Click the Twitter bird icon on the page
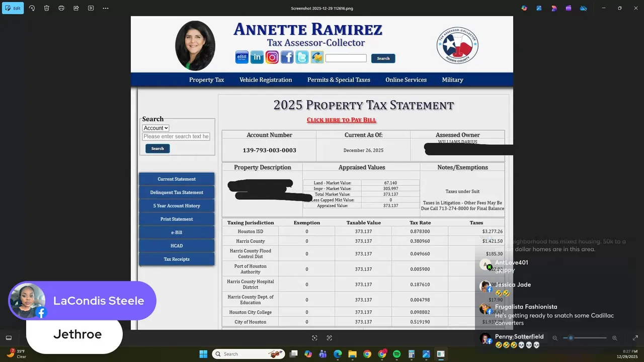644x362 pixels. click(302, 57)
